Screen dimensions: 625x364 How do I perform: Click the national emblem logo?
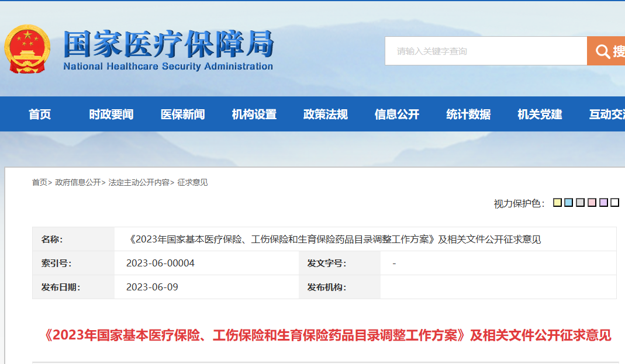tap(27, 49)
